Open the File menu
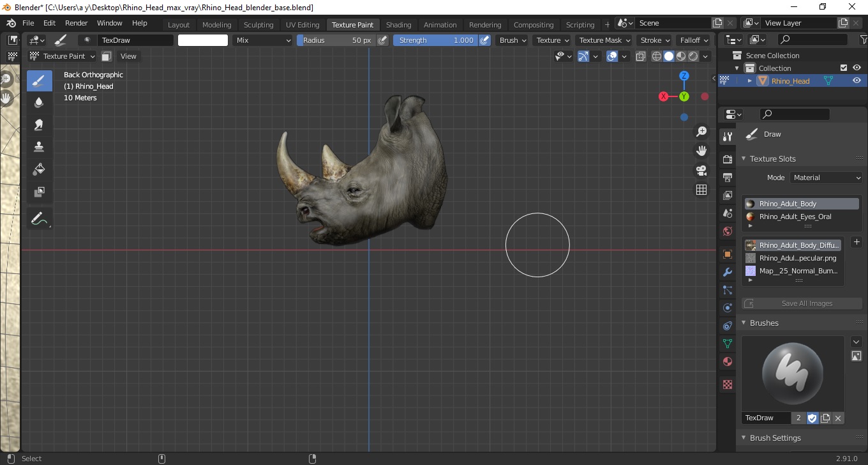This screenshot has height=465, width=868. click(28, 23)
